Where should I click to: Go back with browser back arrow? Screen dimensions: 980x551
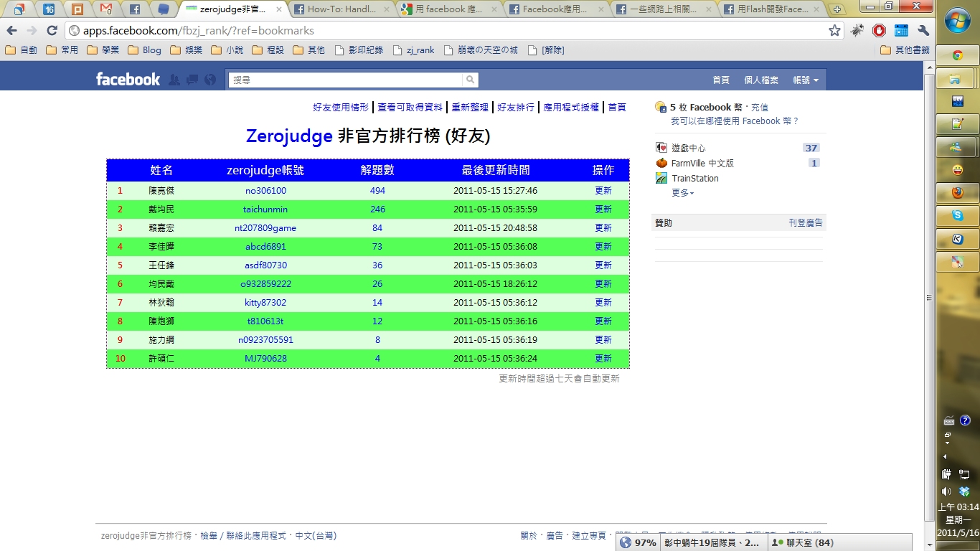[x=11, y=31]
